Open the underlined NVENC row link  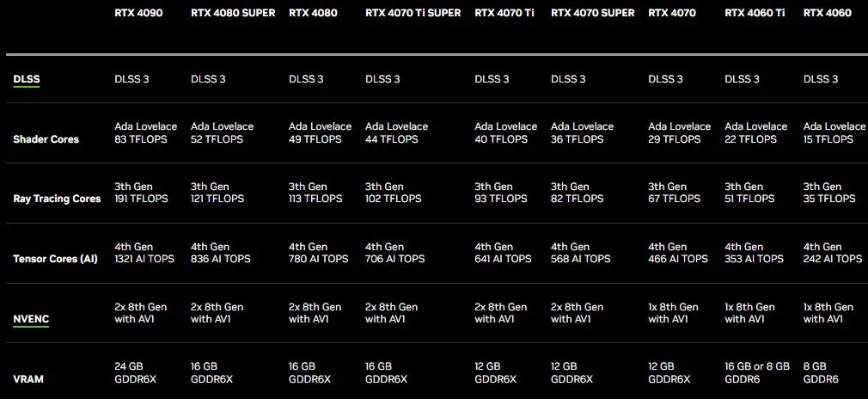click(x=31, y=319)
